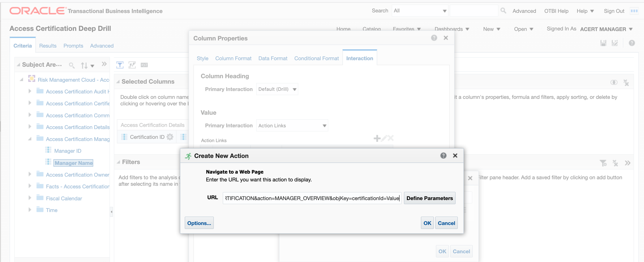Viewport: 644px width, 262px height.
Task: Open the top-right apps grid icon
Action: click(634, 11)
